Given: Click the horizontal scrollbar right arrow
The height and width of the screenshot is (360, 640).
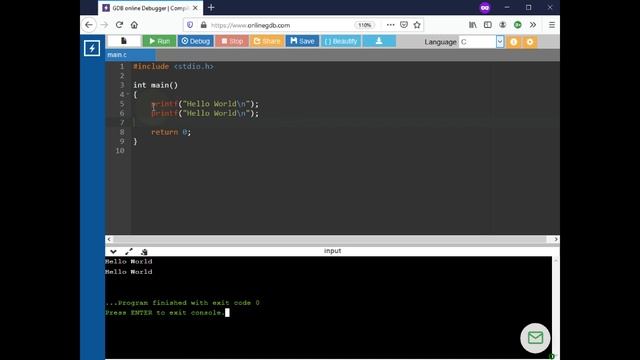Looking at the screenshot, I should point(556,239).
